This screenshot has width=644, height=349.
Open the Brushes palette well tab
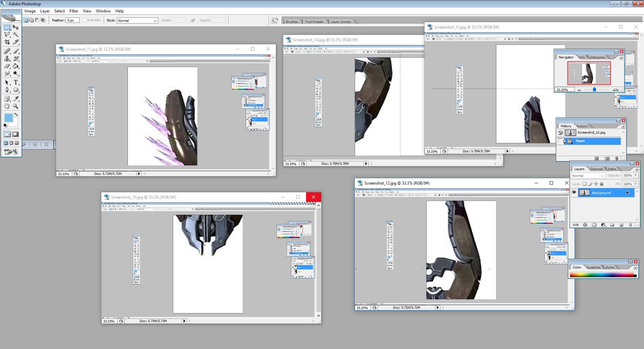click(x=292, y=21)
